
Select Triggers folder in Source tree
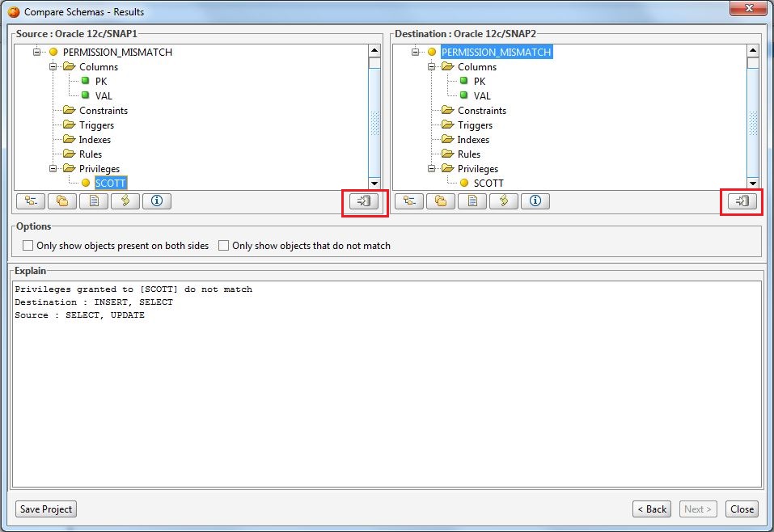pyautogui.click(x=96, y=125)
